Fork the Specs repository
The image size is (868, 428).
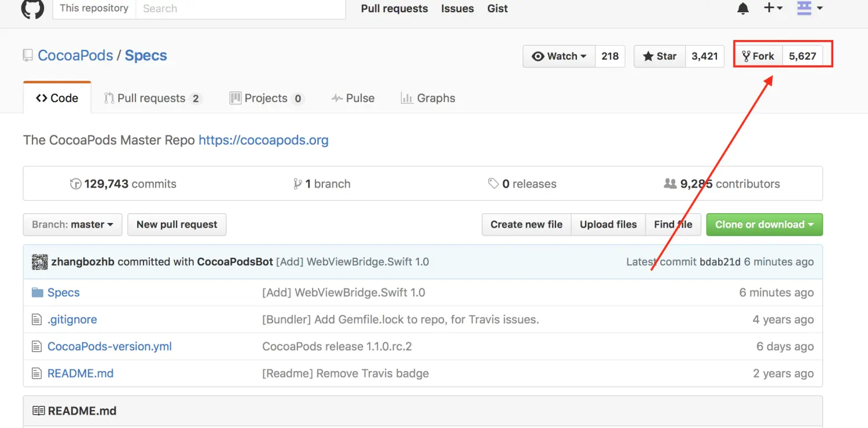click(x=759, y=56)
